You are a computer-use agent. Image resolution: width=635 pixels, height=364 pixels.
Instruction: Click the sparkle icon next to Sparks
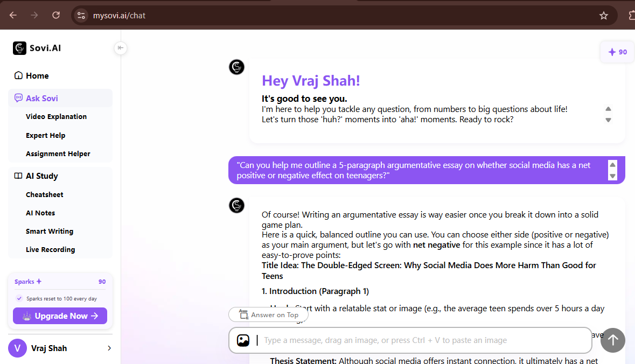click(39, 281)
